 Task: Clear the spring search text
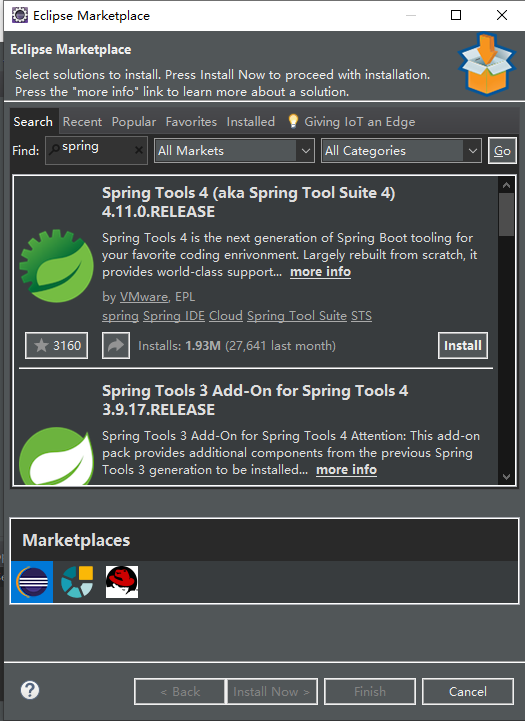coord(138,150)
